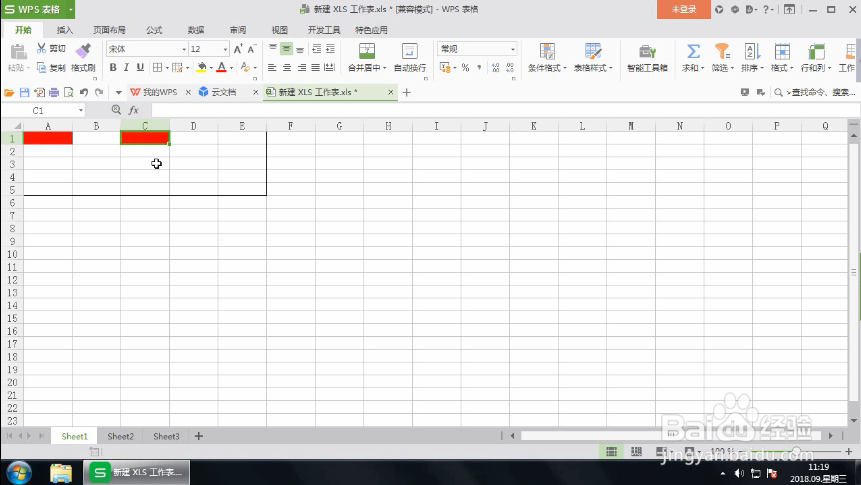This screenshot has height=485, width=861.
Task: Click the Paste (粘贴) clipboard icon
Action: click(18, 52)
